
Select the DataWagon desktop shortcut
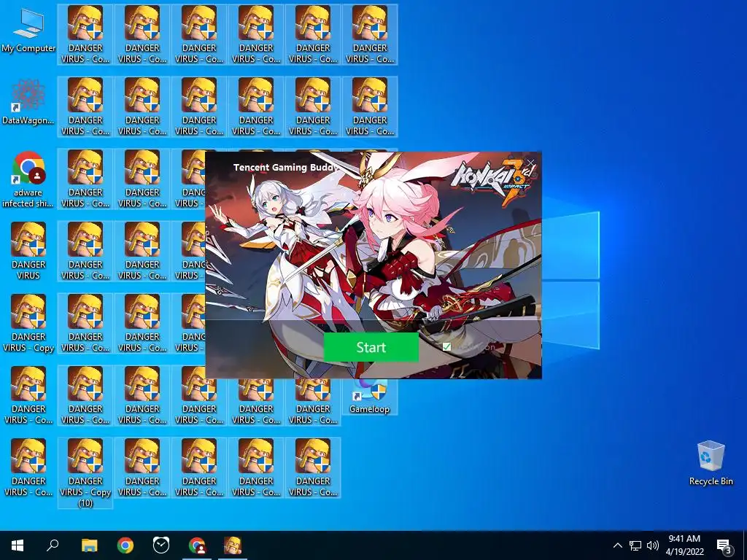click(28, 103)
